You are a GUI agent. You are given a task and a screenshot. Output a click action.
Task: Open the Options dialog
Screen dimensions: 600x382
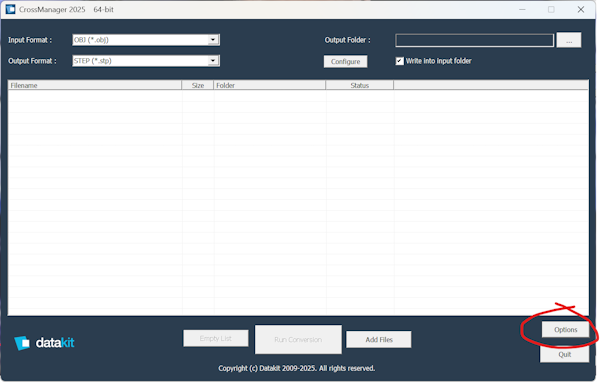tap(566, 330)
